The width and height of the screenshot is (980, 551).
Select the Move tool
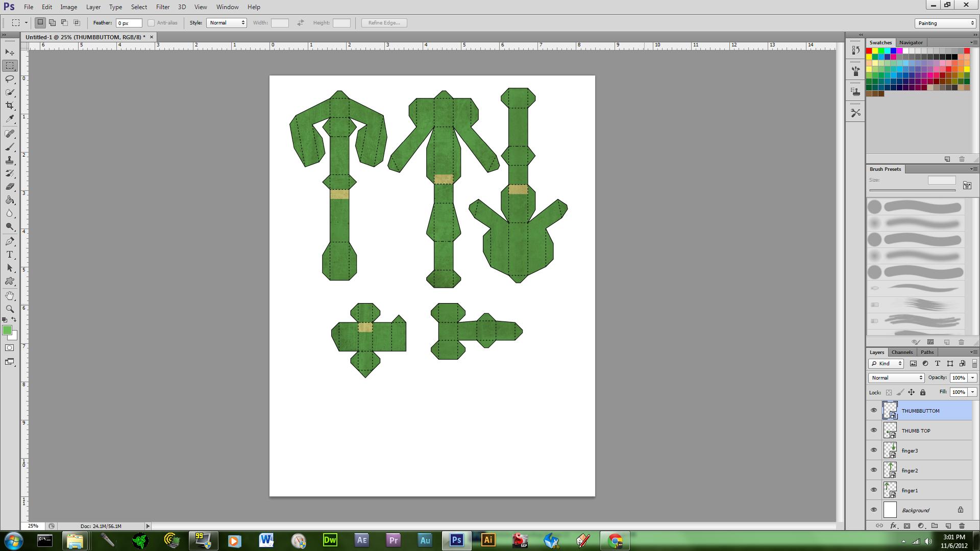(10, 53)
